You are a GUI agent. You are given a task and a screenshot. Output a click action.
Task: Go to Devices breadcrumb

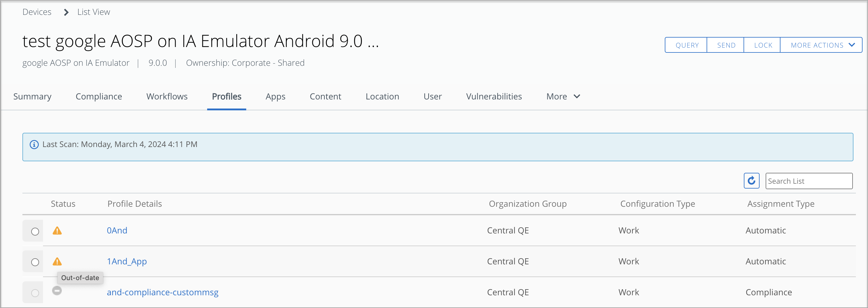pos(37,12)
